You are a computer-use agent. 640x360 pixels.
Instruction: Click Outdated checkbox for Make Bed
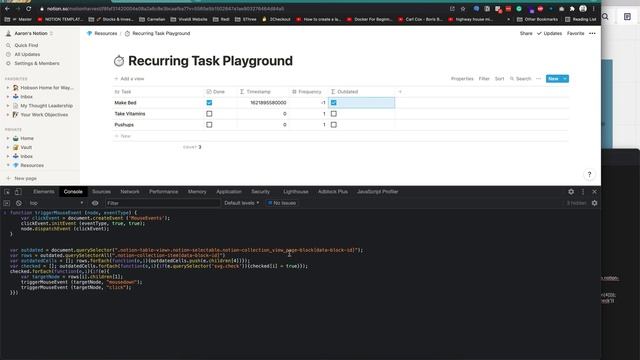333,103
